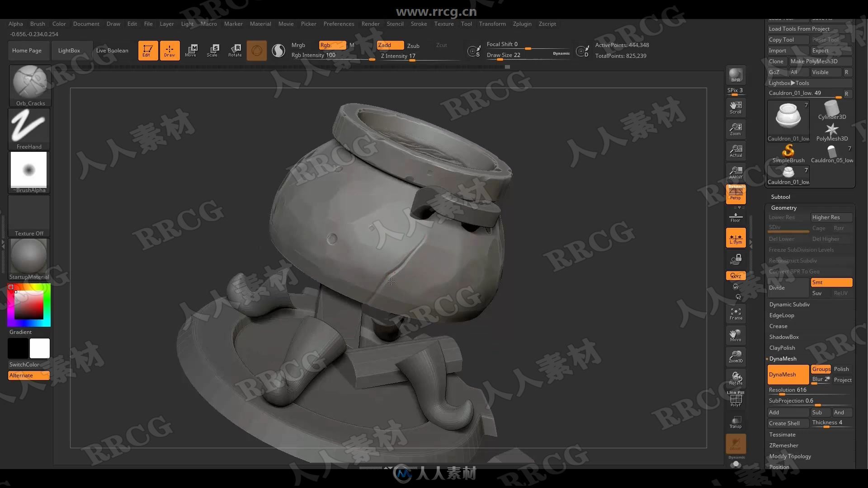Enable Zsub sculpting mode
Image resolution: width=868 pixels, height=488 pixels.
pyautogui.click(x=413, y=46)
